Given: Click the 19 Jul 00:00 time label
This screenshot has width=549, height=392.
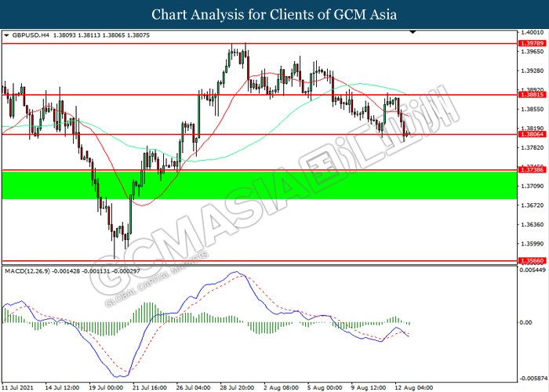Looking at the screenshot, I should pyautogui.click(x=106, y=388).
